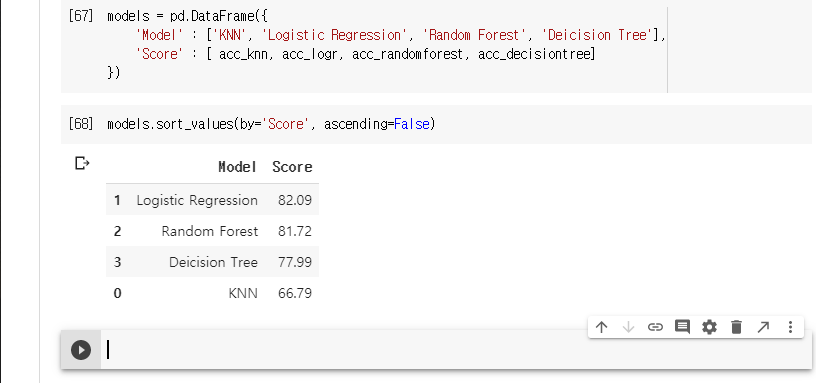Click score value 77.99
This screenshot has height=383, width=827.
tap(295, 262)
